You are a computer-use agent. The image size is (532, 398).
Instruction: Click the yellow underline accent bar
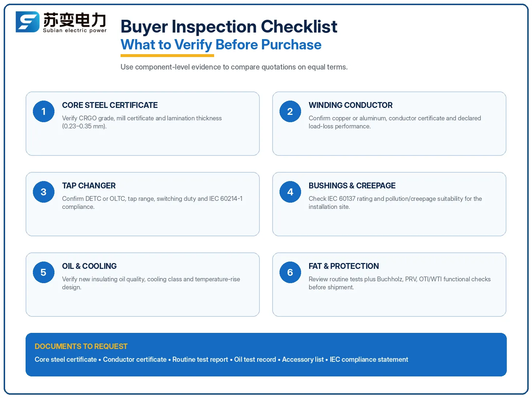tap(167, 56)
